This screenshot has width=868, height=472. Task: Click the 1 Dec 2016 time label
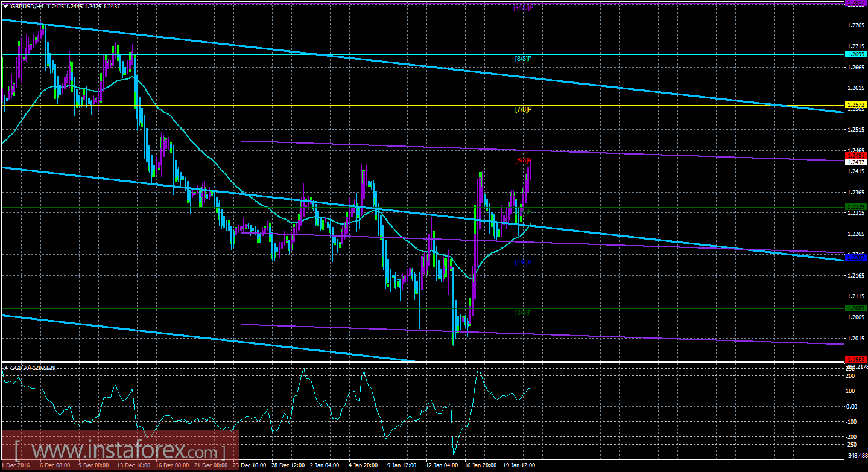16,465
